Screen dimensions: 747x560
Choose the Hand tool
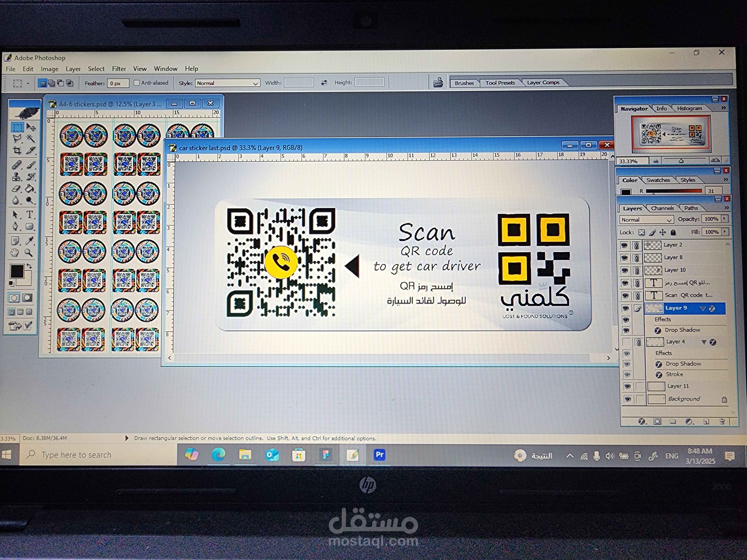tap(15, 253)
